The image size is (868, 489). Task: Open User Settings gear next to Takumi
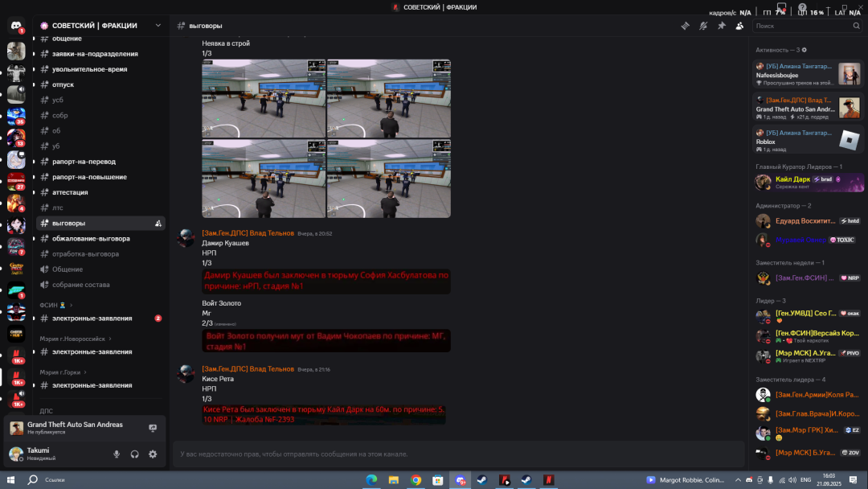(153, 454)
